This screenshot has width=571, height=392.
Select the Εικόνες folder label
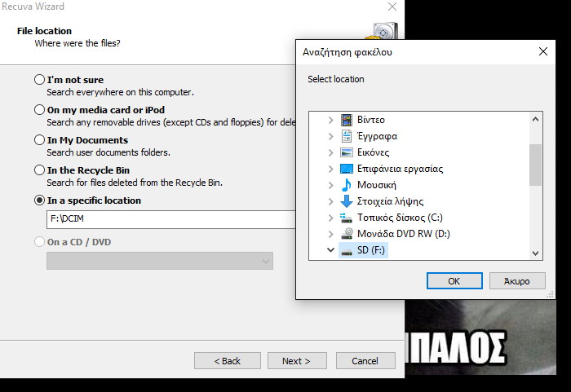(x=373, y=152)
